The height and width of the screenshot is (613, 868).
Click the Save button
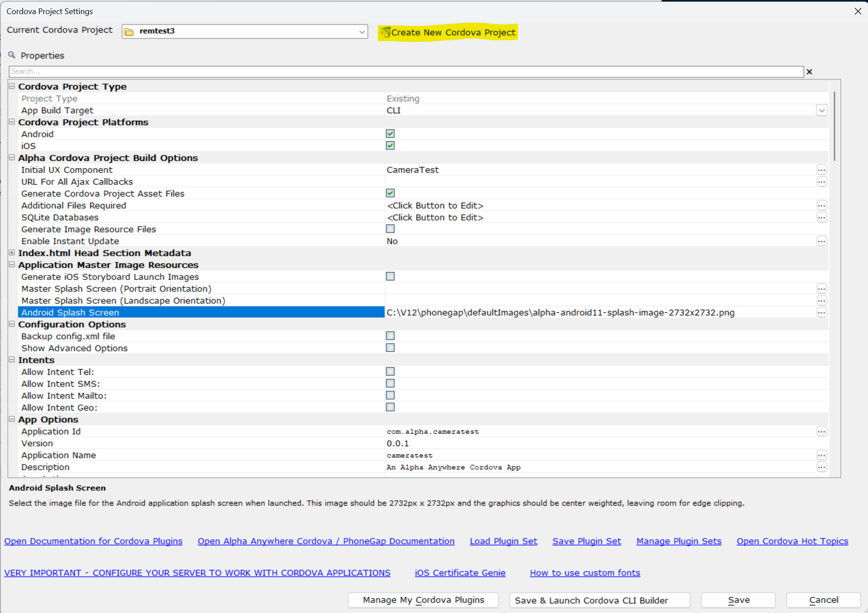tap(738, 600)
